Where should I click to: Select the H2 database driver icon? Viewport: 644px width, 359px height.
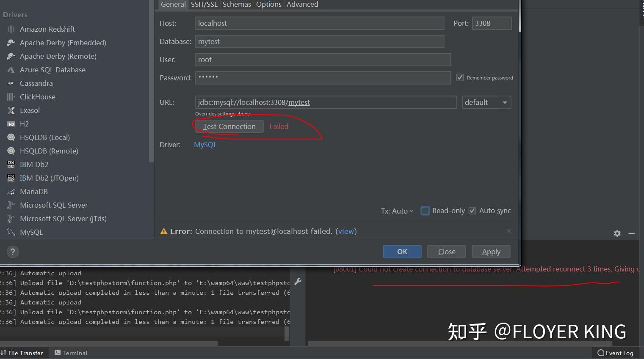[11, 124]
